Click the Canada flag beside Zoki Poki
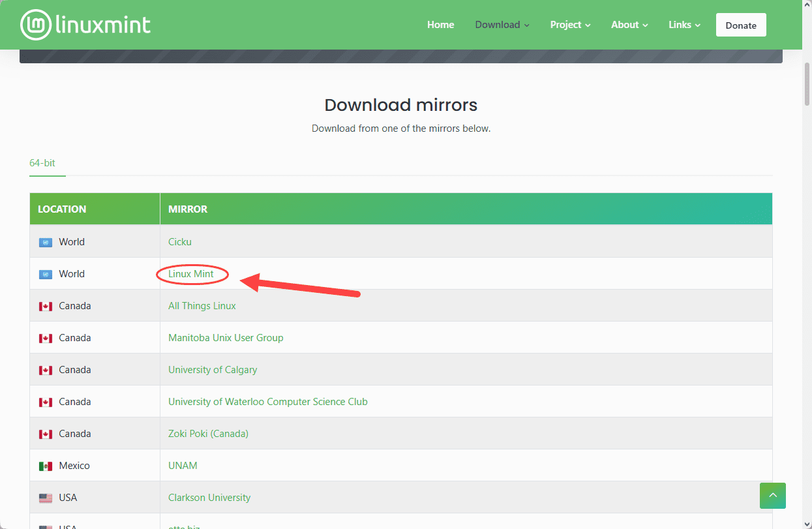812x529 pixels. 45,434
